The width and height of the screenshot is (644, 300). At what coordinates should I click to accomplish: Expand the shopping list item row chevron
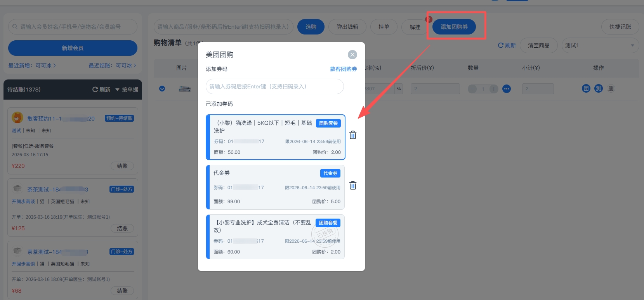click(x=162, y=89)
